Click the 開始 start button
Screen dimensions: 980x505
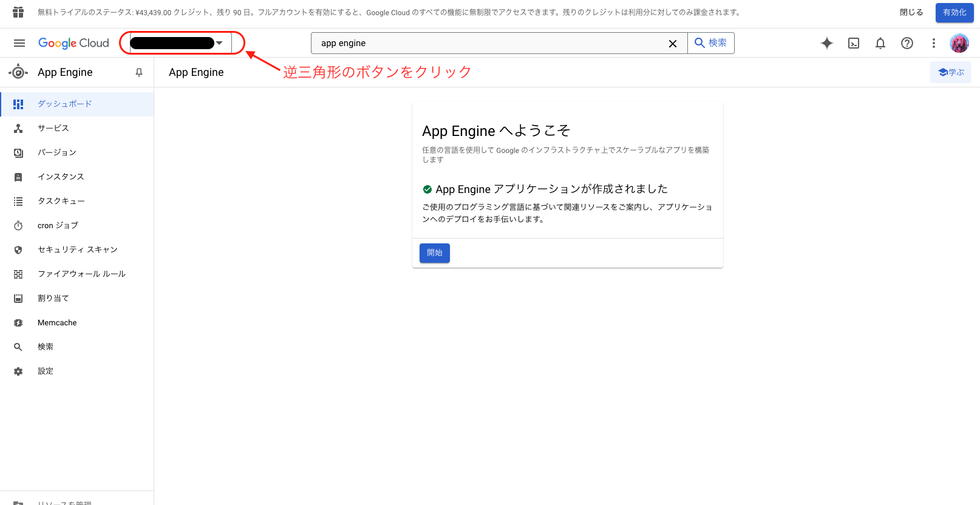tap(435, 252)
